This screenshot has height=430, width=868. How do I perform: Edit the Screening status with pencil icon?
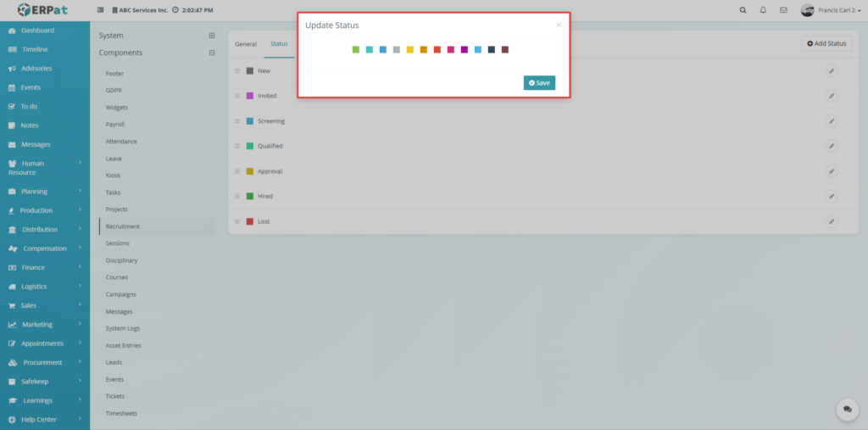(x=832, y=120)
